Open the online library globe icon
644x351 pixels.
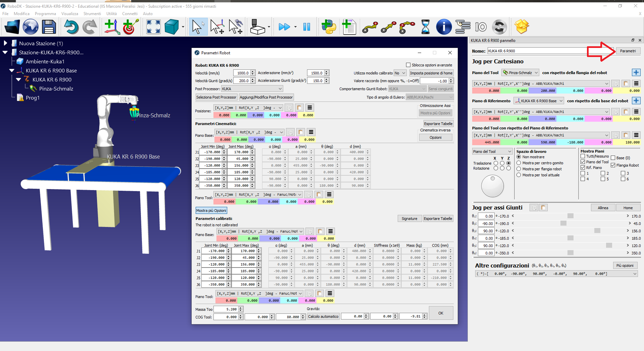coord(31,27)
